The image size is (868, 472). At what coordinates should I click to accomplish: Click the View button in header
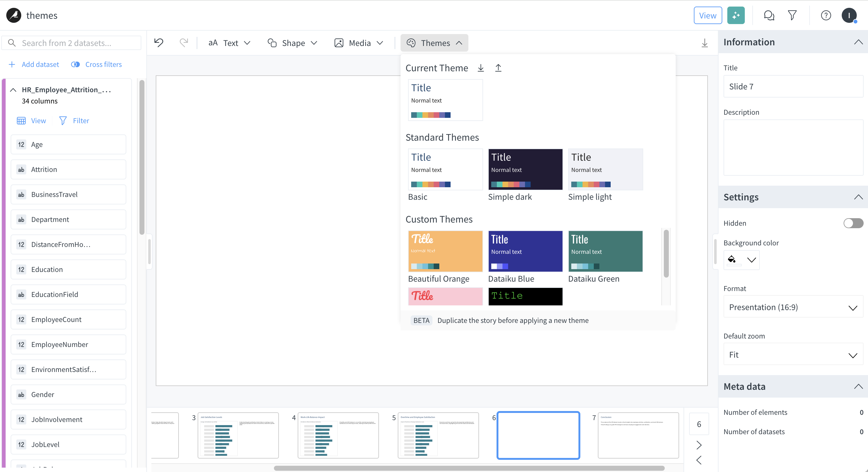point(707,16)
